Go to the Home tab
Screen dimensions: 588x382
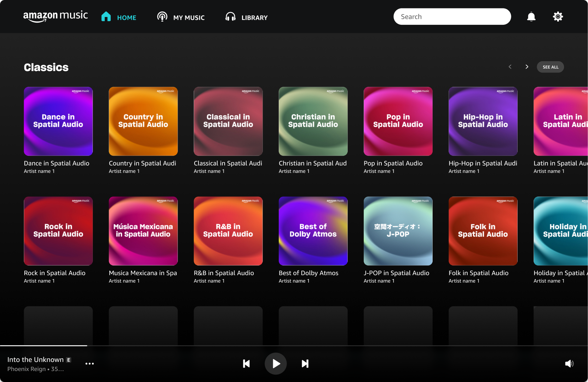pyautogui.click(x=119, y=17)
